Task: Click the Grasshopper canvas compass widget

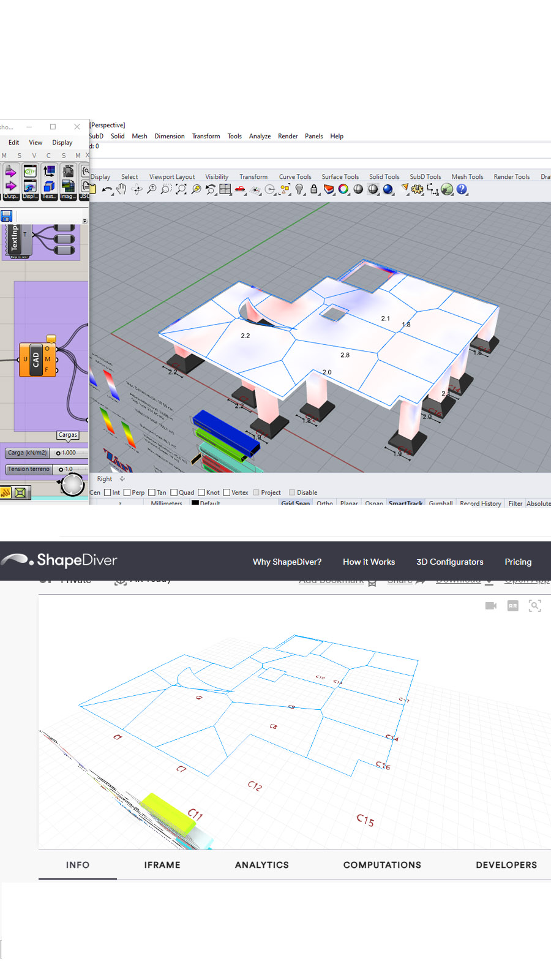Action: pyautogui.click(x=72, y=484)
